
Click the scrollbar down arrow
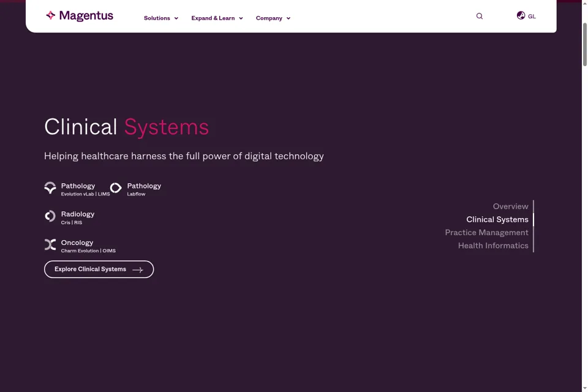pos(584,388)
